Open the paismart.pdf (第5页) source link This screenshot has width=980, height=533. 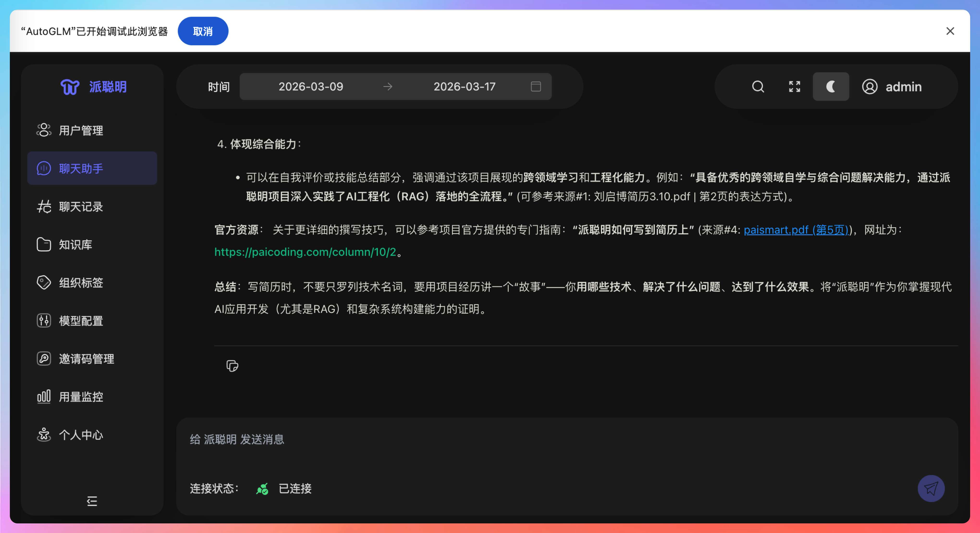tap(796, 230)
